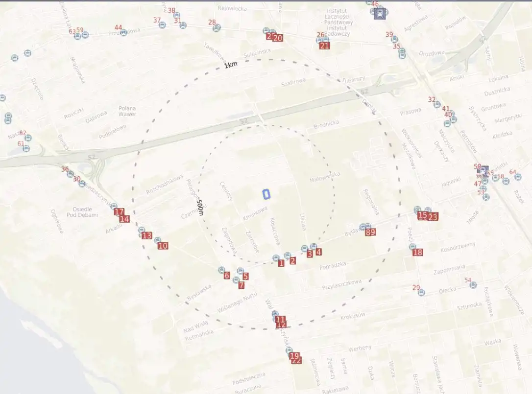Click the bus stop icon above marker 3
Image resolution: width=532 pixels, height=394 pixels.
tap(305, 249)
